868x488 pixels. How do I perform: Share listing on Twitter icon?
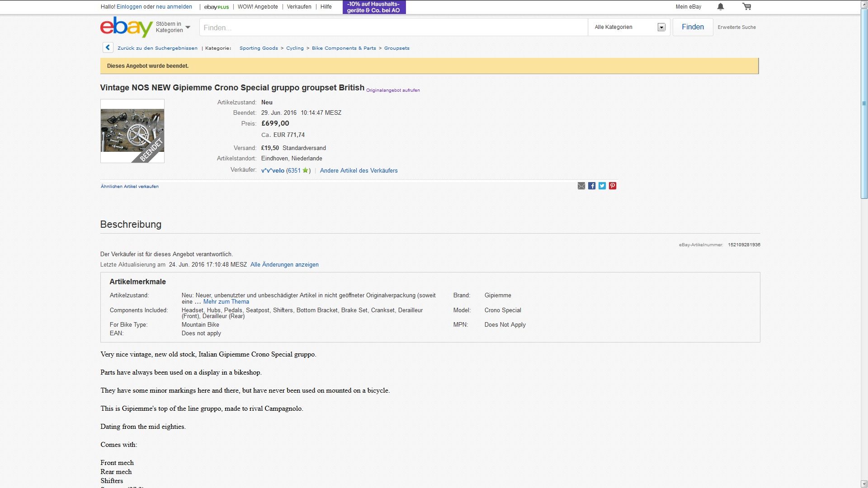[602, 186]
